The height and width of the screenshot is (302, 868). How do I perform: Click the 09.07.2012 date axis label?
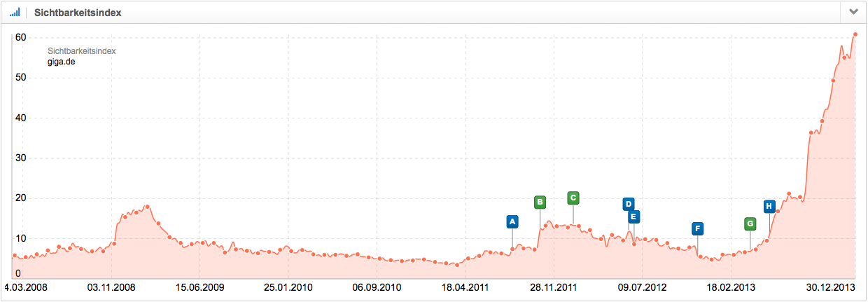pyautogui.click(x=641, y=288)
